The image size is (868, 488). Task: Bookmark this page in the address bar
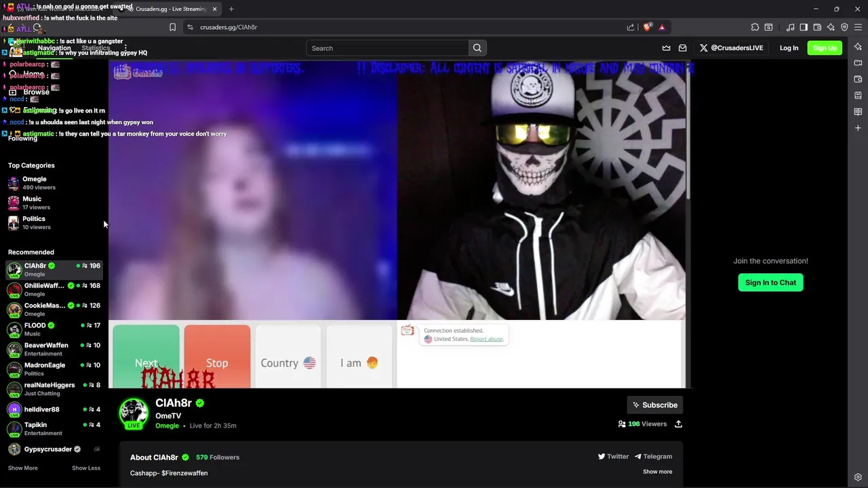point(172,27)
